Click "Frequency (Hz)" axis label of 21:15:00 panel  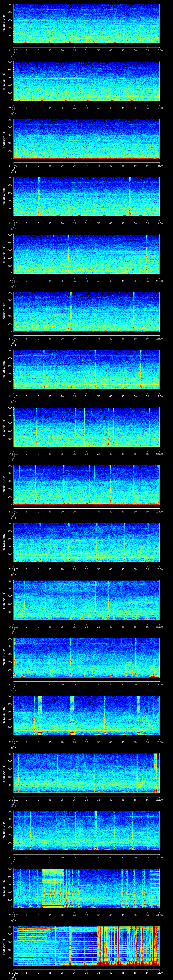[4, 24]
